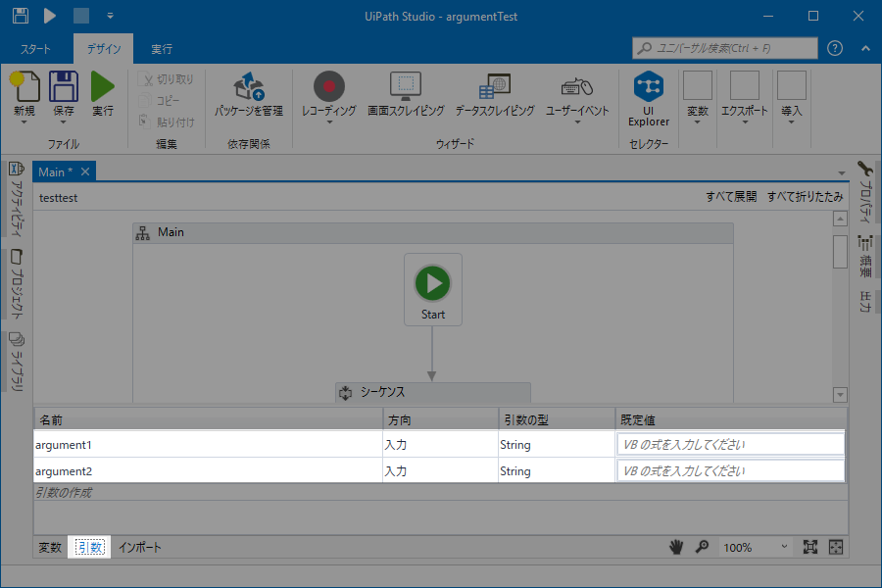Image resolution: width=882 pixels, height=588 pixels.
Task: Click the save icon in title bar
Action: click(21, 16)
